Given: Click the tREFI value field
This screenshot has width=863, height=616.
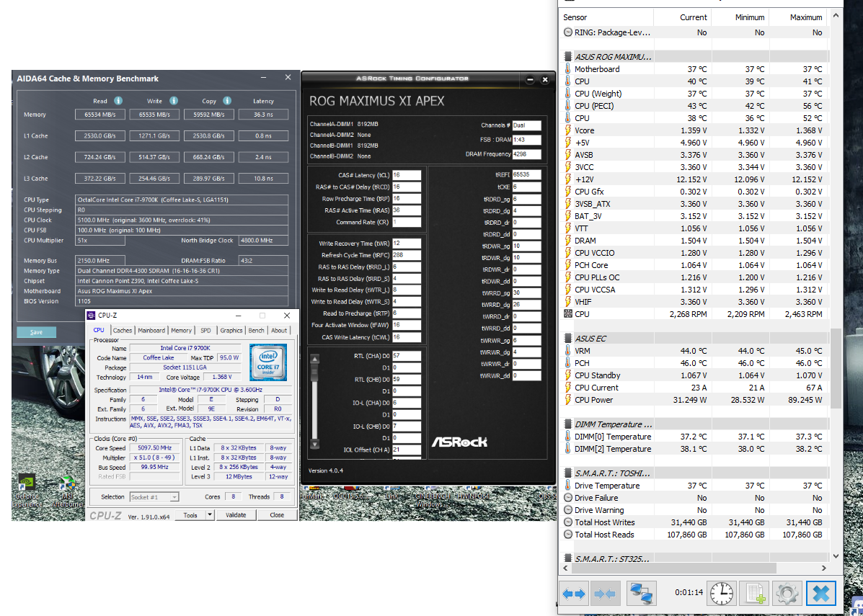Looking at the screenshot, I should tap(527, 174).
